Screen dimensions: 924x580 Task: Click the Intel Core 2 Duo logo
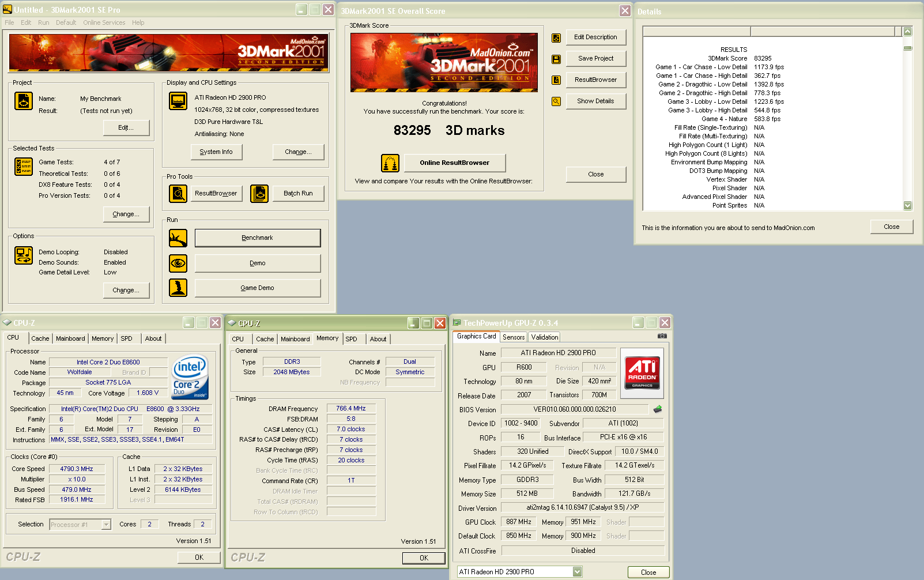(x=190, y=377)
